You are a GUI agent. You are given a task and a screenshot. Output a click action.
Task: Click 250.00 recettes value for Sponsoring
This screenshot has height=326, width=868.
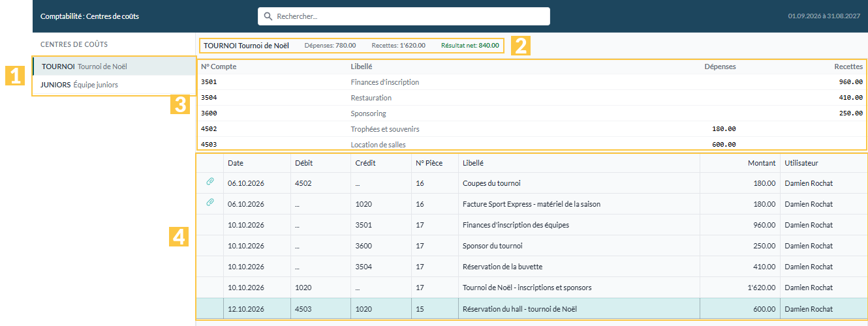point(851,113)
